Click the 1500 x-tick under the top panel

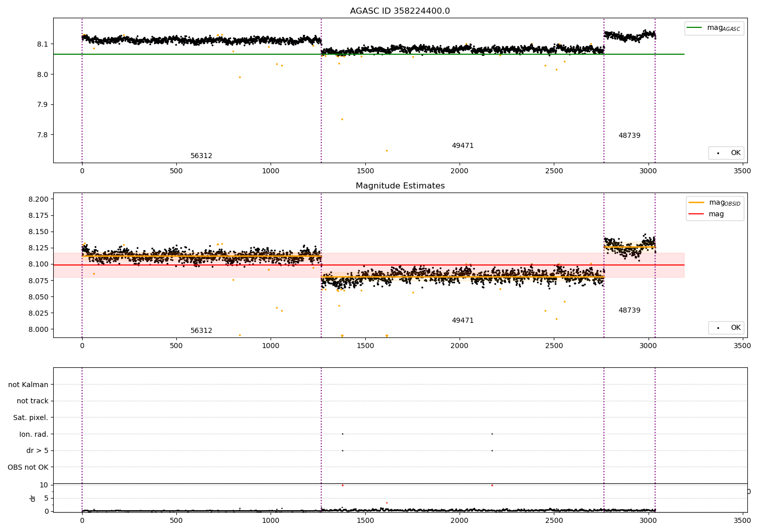pos(365,171)
